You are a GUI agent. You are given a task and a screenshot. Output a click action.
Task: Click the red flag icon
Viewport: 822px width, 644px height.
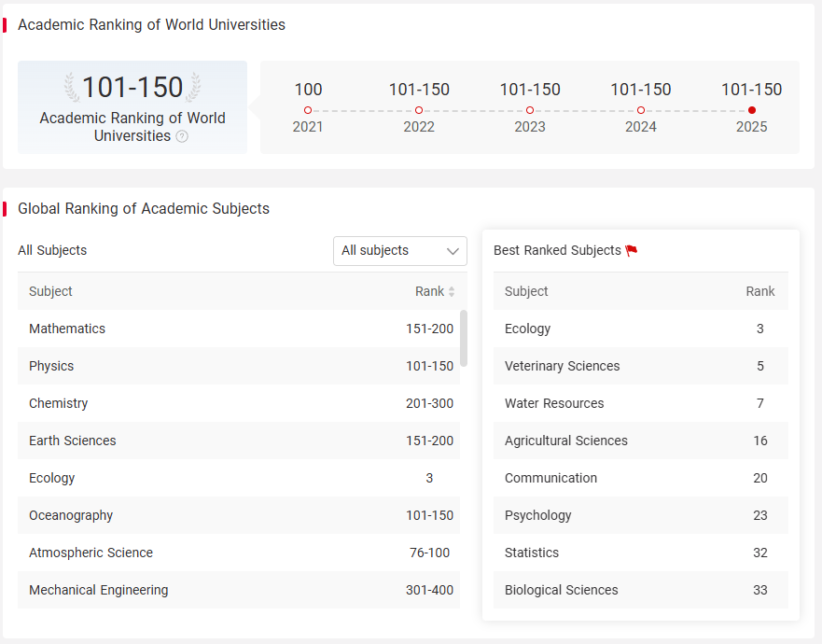click(x=631, y=251)
